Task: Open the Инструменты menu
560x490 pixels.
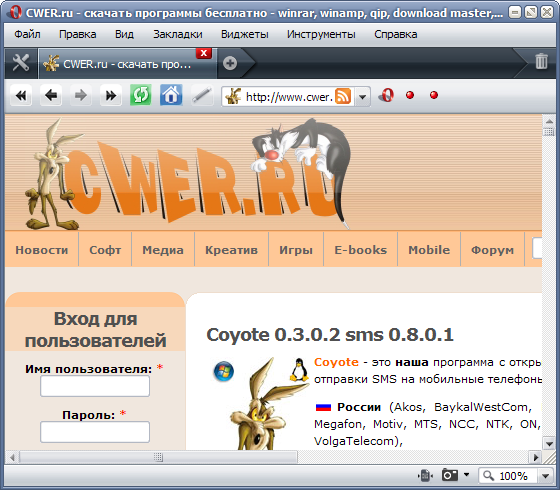Action: [x=321, y=34]
